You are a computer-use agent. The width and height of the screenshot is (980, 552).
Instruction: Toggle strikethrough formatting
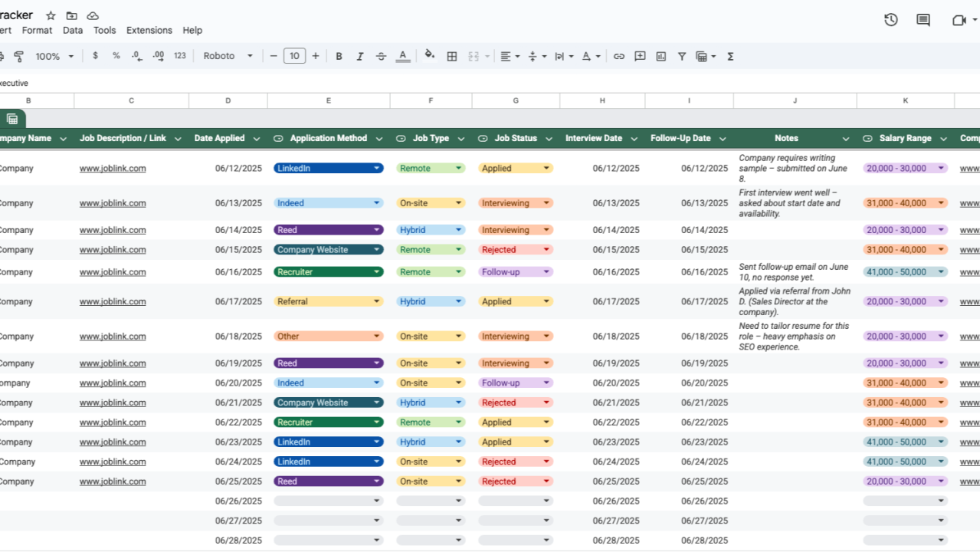(381, 56)
